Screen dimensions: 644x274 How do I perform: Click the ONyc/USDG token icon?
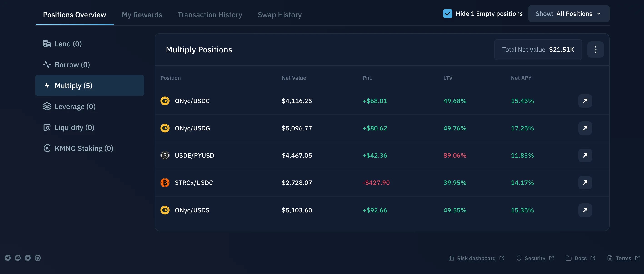[165, 128]
